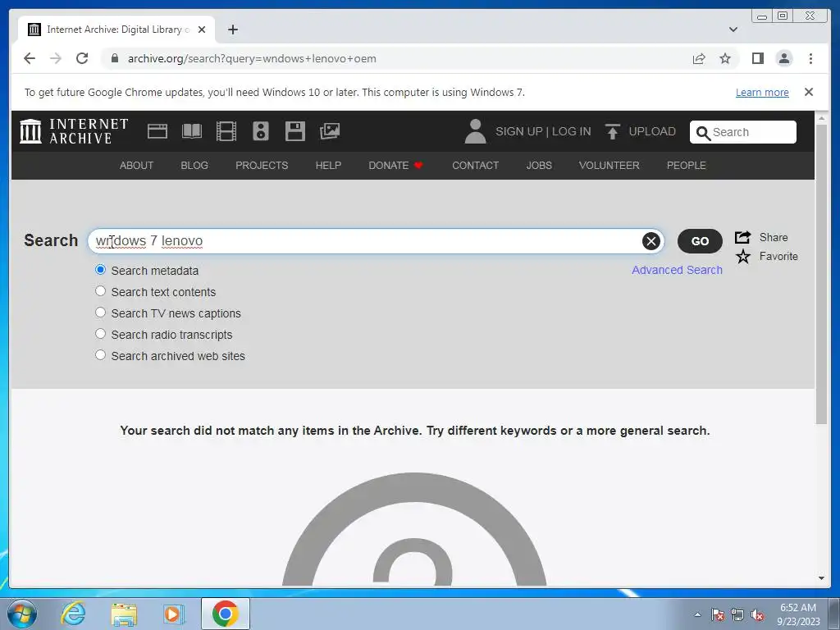Viewport: 840px width, 630px height.
Task: Open Windows Start menu
Action: click(x=21, y=614)
